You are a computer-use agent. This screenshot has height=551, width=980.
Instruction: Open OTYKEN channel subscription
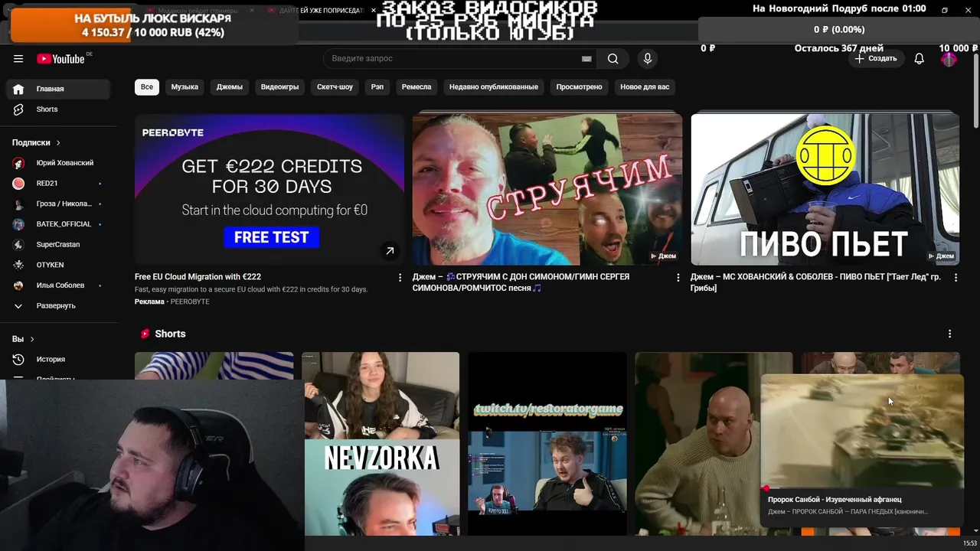click(x=58, y=265)
